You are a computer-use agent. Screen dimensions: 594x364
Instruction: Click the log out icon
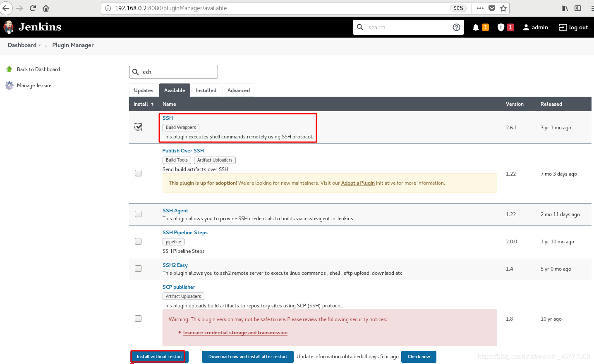pos(563,27)
